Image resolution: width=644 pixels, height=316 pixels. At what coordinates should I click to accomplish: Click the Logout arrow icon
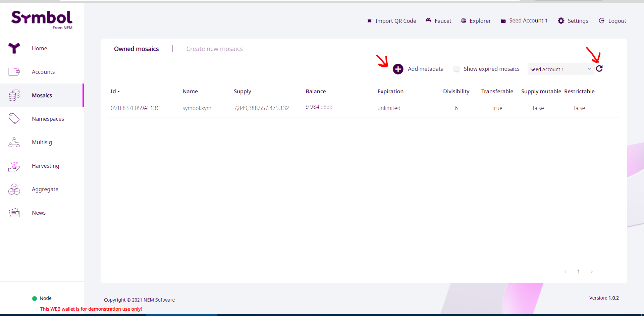click(x=602, y=21)
